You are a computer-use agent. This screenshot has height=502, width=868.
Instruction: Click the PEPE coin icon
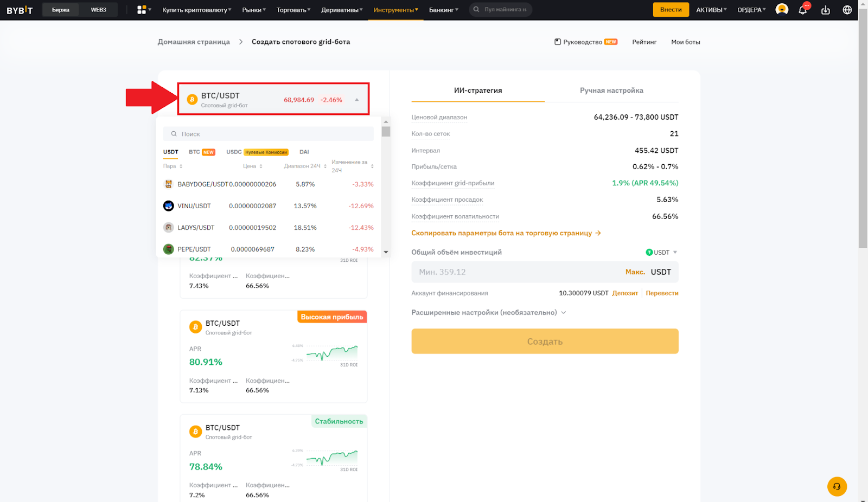click(168, 249)
